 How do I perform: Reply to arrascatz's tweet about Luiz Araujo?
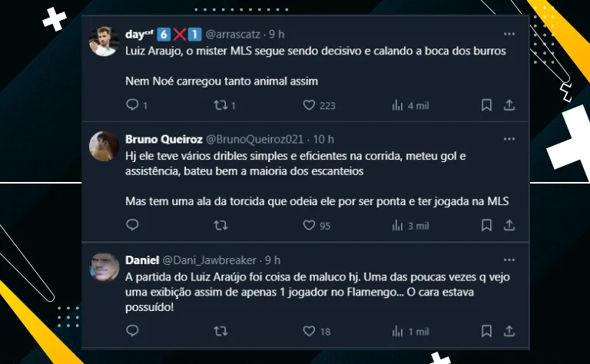132,105
